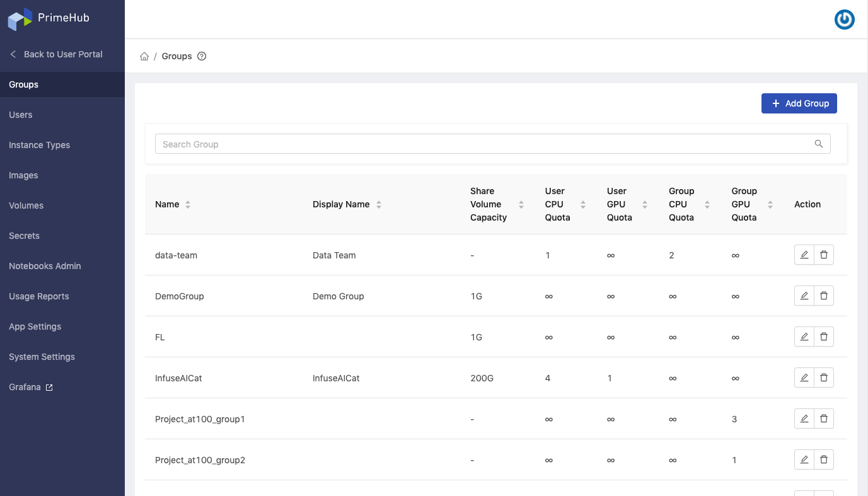Sort table by Name column

[x=188, y=204]
